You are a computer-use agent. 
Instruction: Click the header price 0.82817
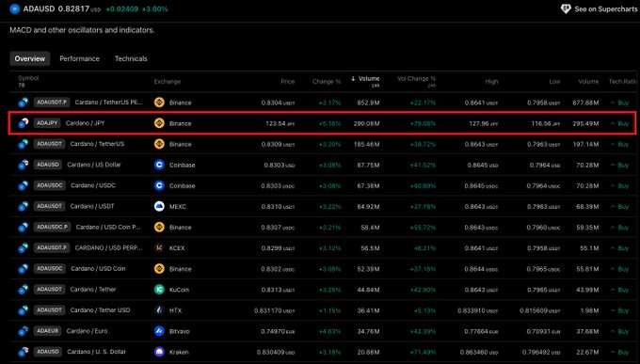point(73,9)
